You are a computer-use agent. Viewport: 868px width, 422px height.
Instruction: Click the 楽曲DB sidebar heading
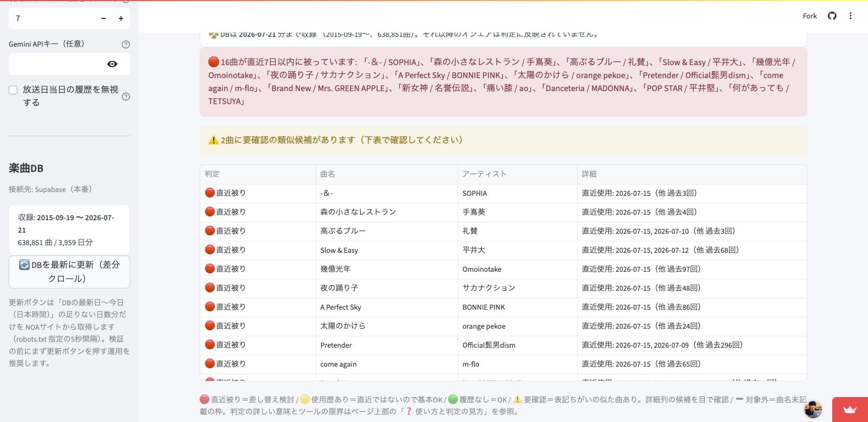click(26, 168)
